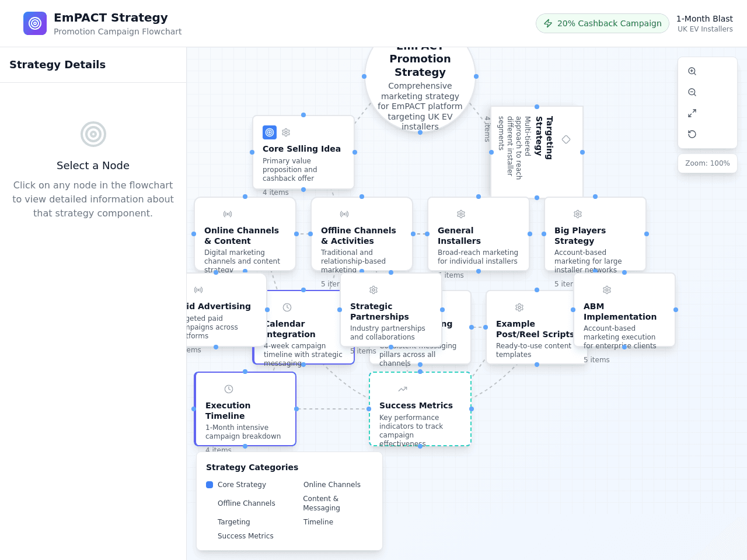The width and height of the screenshot is (747, 560).
Task: Zoom out of the flowchart canvas
Action: [692, 92]
